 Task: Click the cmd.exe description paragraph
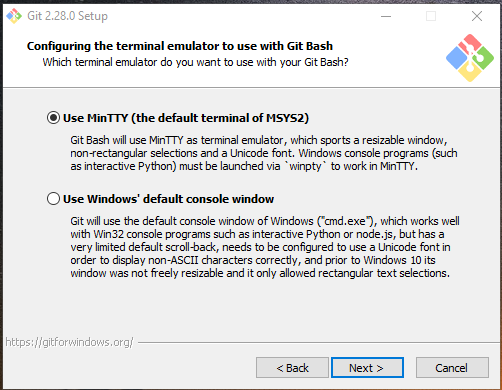[265, 247]
